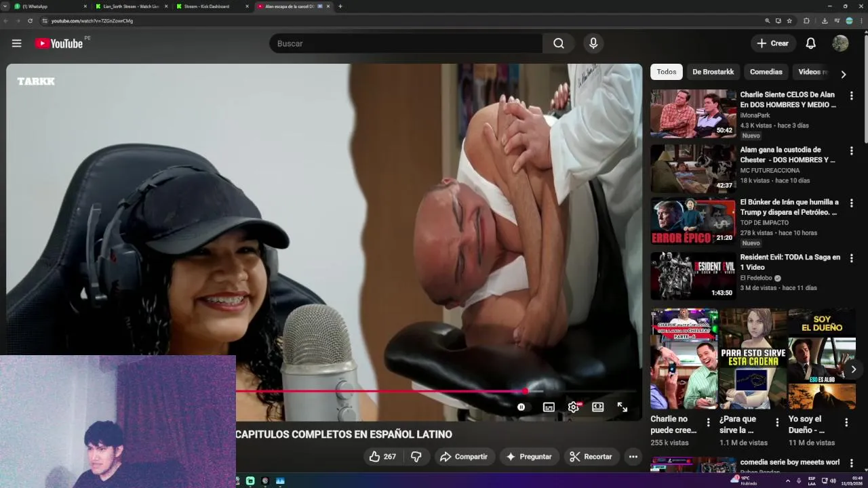Open the Crear upload menu
The width and height of the screenshot is (868, 488).
(x=773, y=43)
